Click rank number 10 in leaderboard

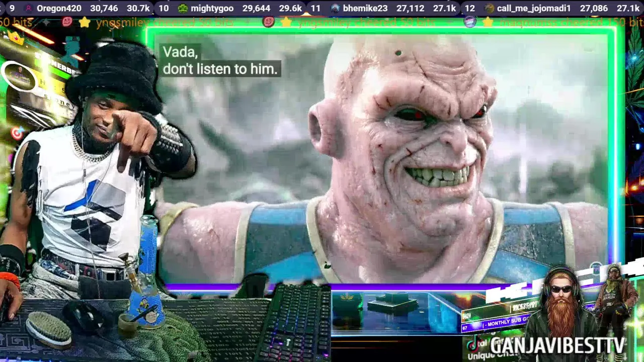point(164,9)
